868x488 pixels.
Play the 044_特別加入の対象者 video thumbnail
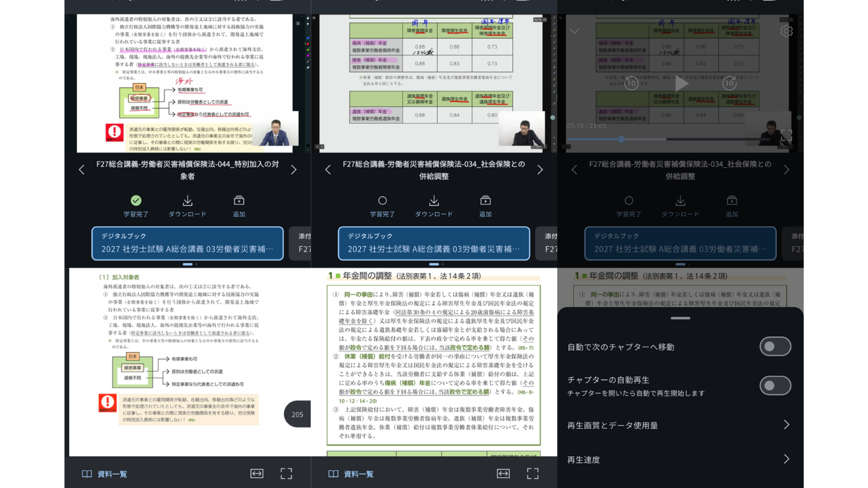coord(187,83)
